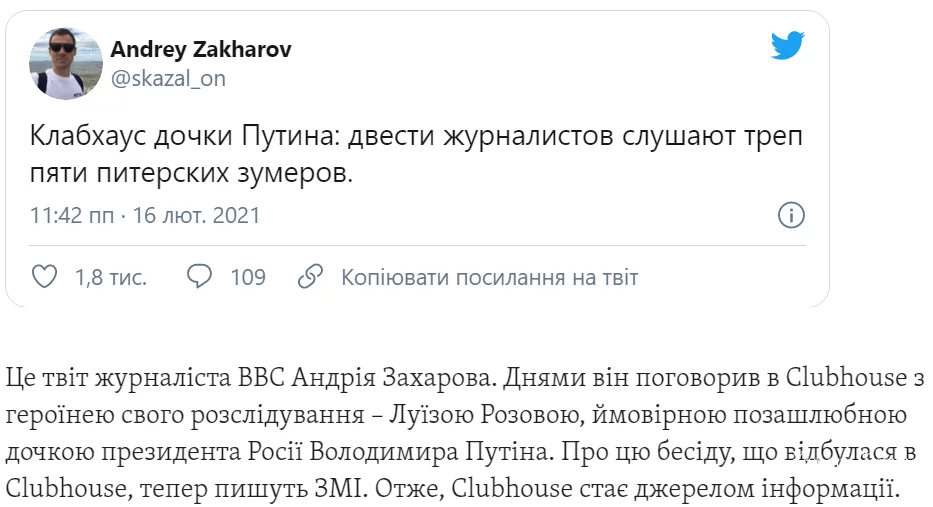Open the @skazal_on handle link
The image size is (933, 507).
(168, 78)
